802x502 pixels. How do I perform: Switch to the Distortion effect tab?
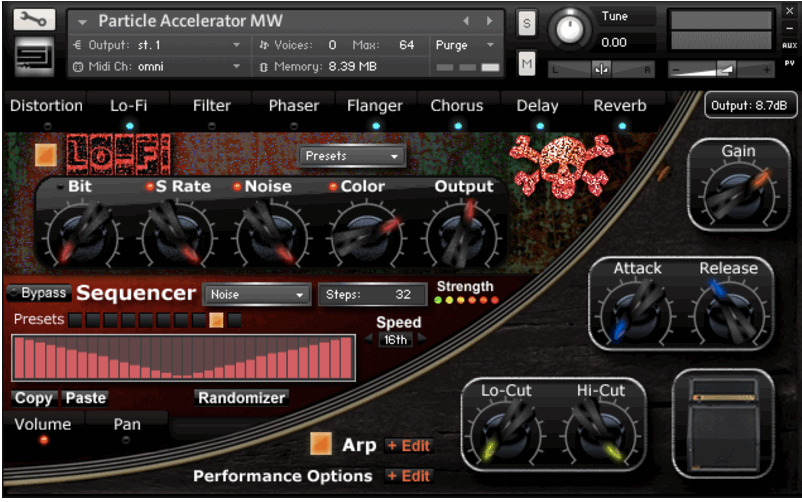click(46, 106)
